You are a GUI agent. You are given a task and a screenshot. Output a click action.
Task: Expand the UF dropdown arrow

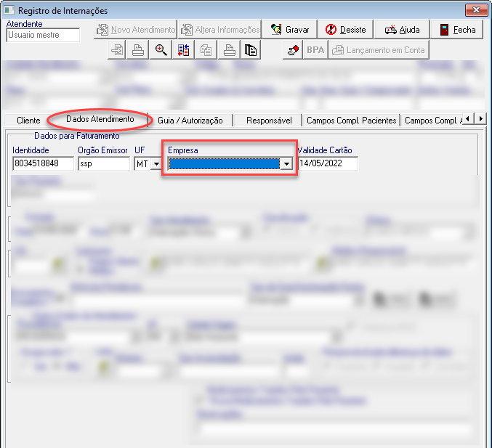coord(156,163)
